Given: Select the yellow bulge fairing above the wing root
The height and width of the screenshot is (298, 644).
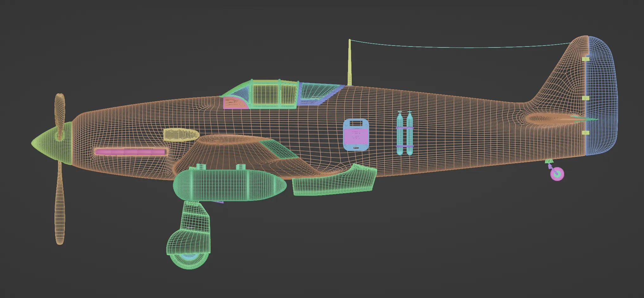Looking at the screenshot, I should tap(181, 135).
